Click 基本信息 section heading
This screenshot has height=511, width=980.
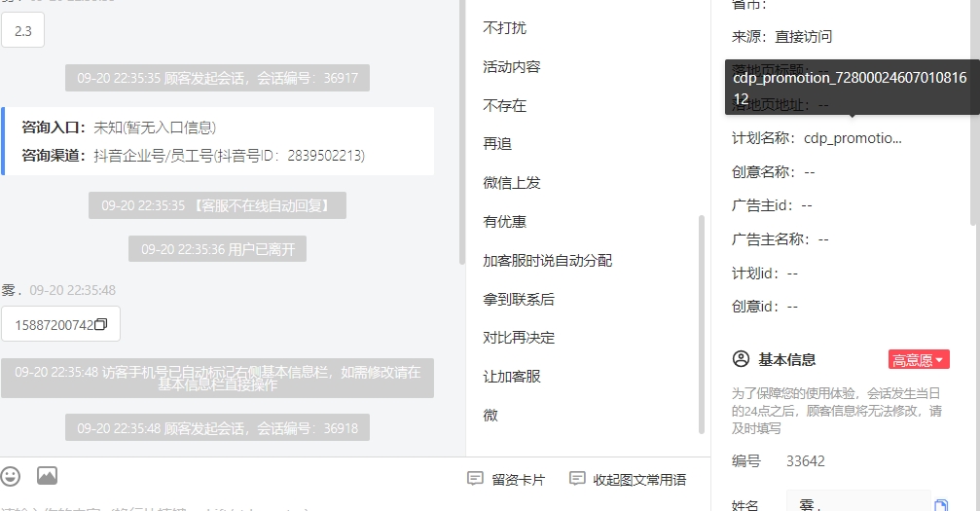click(787, 359)
